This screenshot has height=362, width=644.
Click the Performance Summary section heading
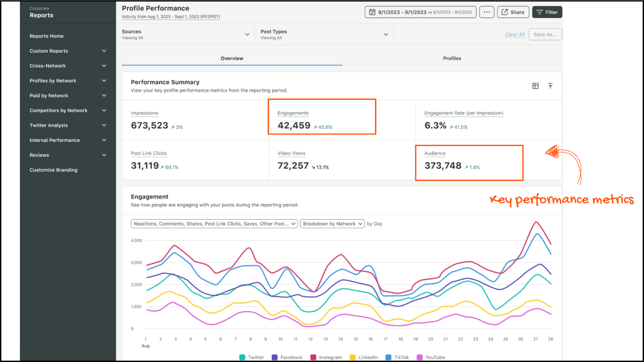tap(165, 82)
